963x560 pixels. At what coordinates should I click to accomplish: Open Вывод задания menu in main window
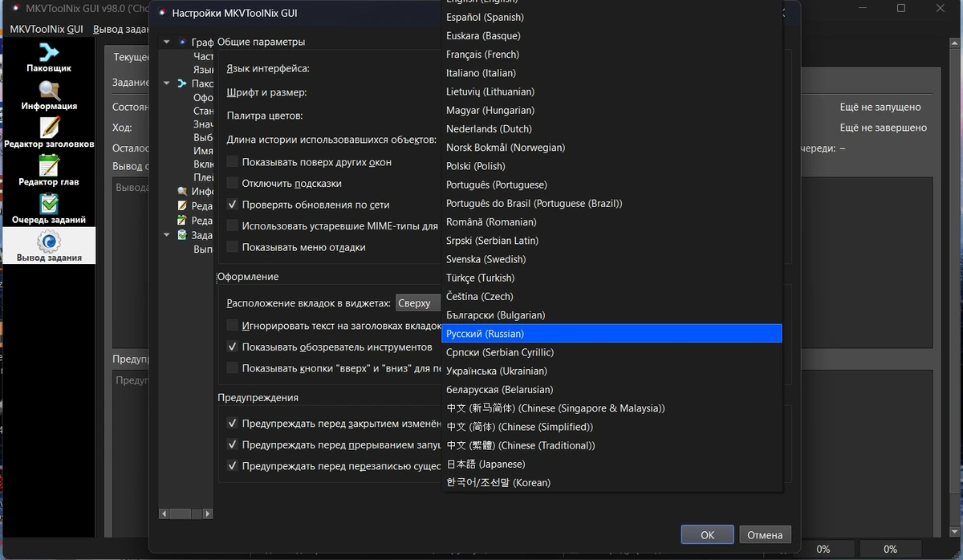click(x=121, y=29)
